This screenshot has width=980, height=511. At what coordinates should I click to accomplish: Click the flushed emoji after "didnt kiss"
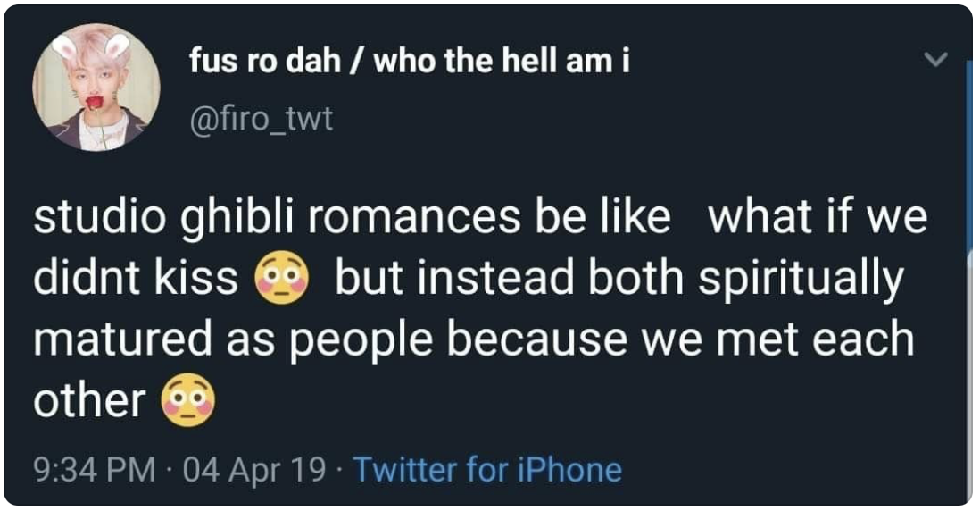click(x=282, y=278)
